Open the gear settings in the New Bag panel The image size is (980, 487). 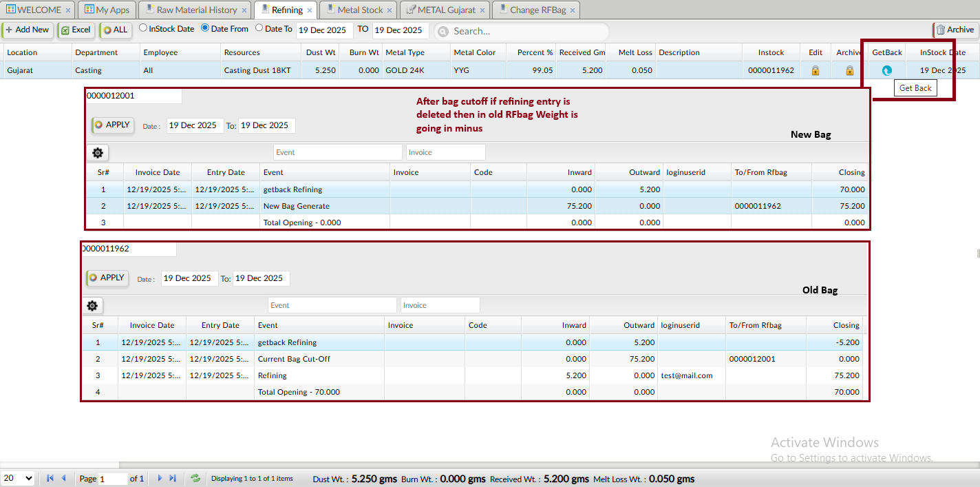tap(97, 153)
